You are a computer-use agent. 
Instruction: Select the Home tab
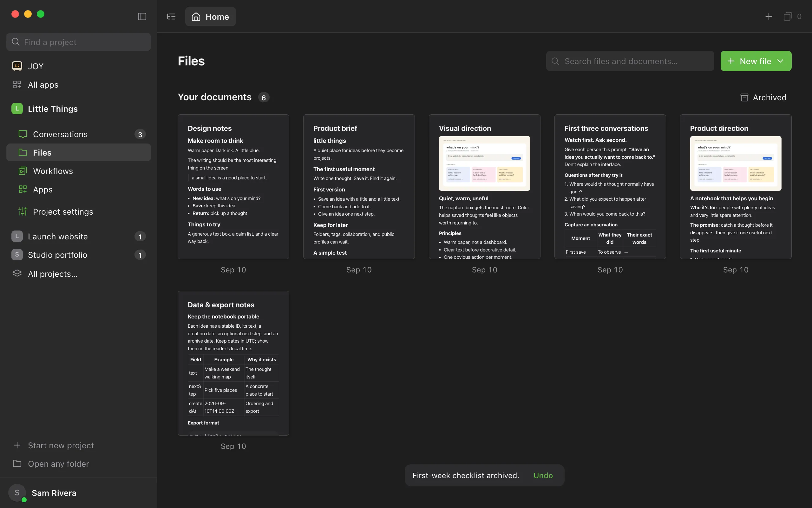click(210, 17)
